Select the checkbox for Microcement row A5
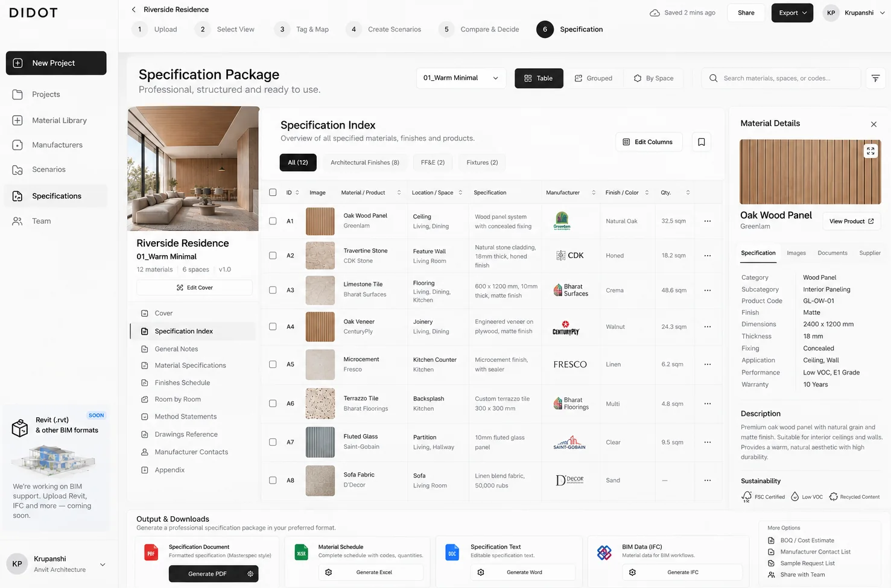Screen dimensions: 891x588 click(273, 364)
